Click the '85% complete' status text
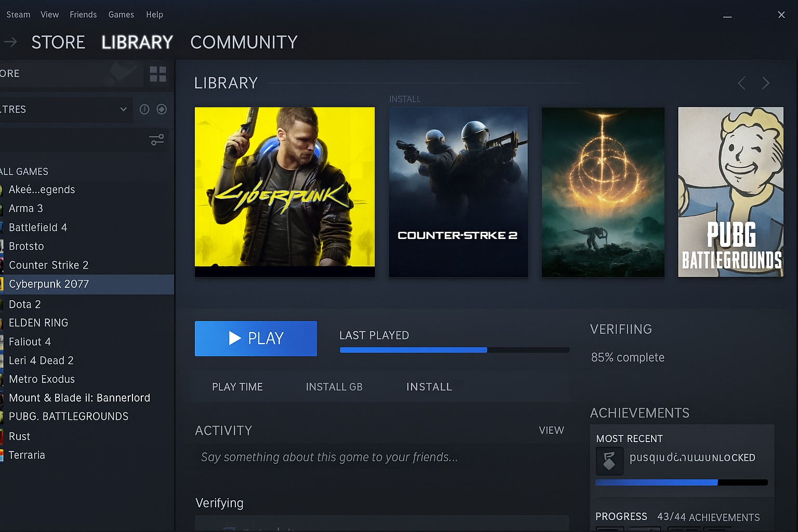Screen dimensions: 798x532 pyautogui.click(x=628, y=357)
